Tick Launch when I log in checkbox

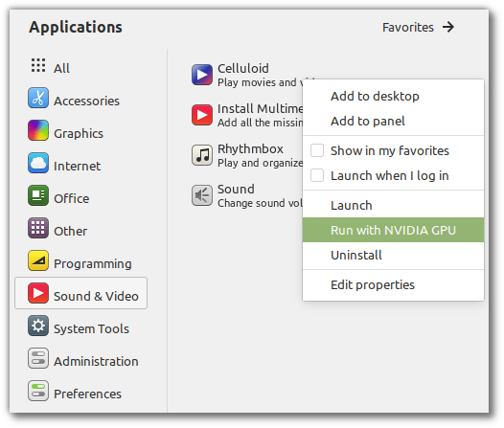tap(317, 175)
